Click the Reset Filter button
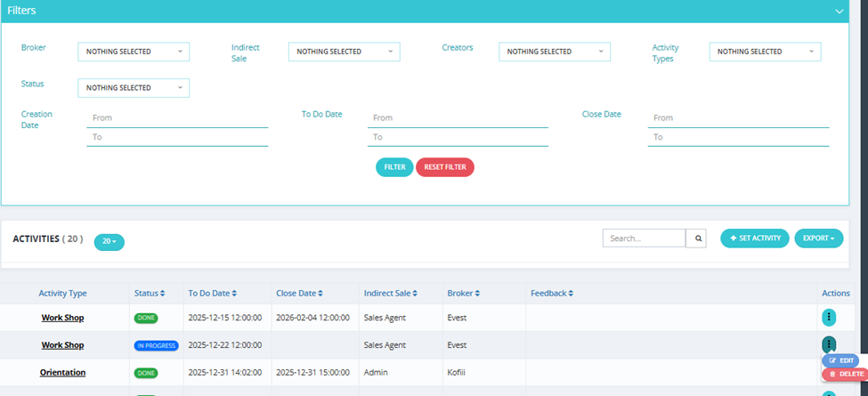 coord(445,167)
